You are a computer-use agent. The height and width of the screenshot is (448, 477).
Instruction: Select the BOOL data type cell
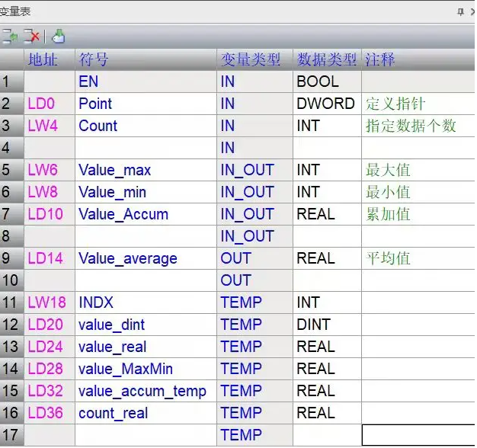[x=327, y=82]
